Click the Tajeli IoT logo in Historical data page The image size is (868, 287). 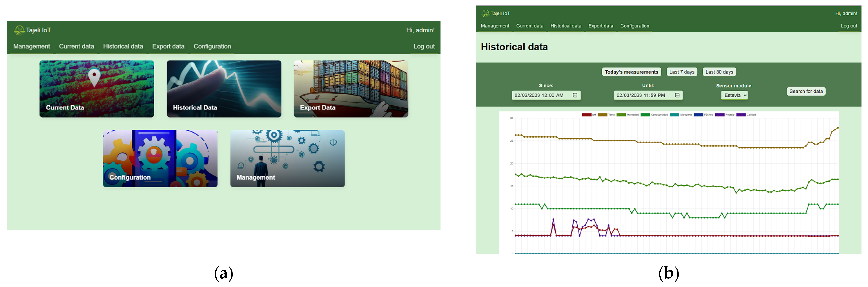coord(485,13)
